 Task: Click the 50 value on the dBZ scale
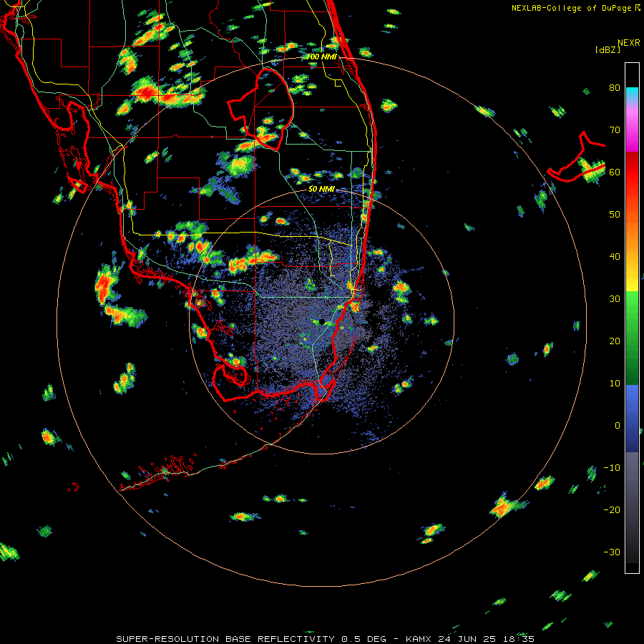[x=615, y=215]
